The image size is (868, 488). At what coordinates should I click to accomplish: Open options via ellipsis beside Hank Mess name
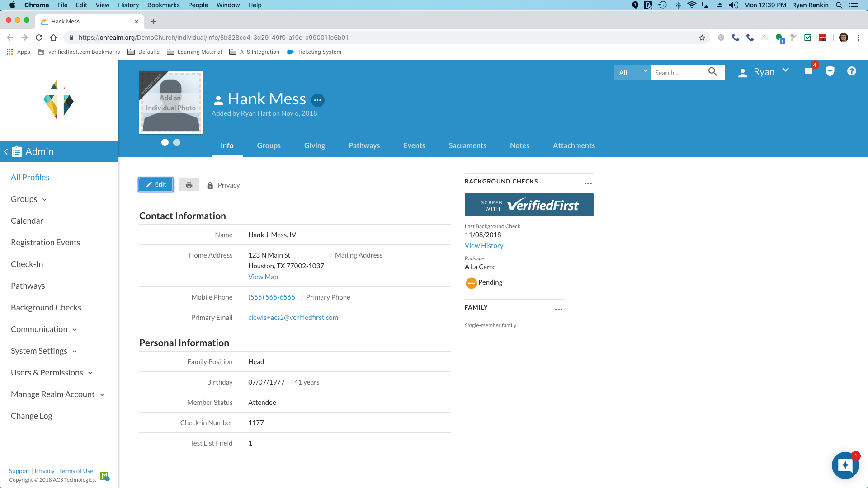click(318, 100)
